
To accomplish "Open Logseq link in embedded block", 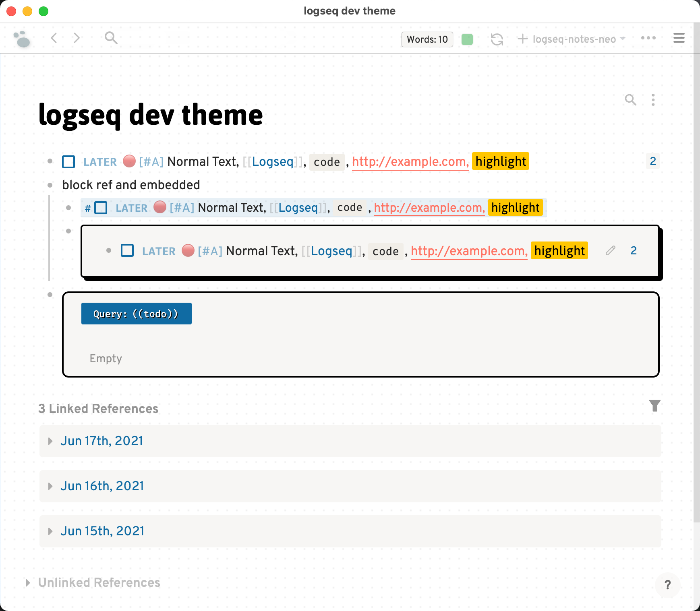I will tap(331, 251).
